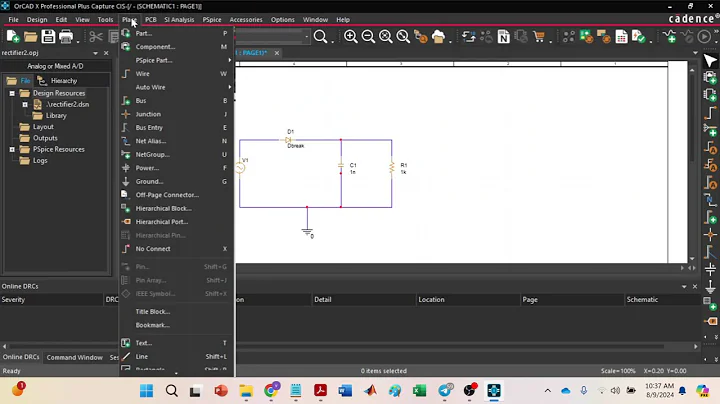Viewport: 720px width, 404px height.
Task: Pick the place power tool in right palette
Action: [x=710, y=269]
